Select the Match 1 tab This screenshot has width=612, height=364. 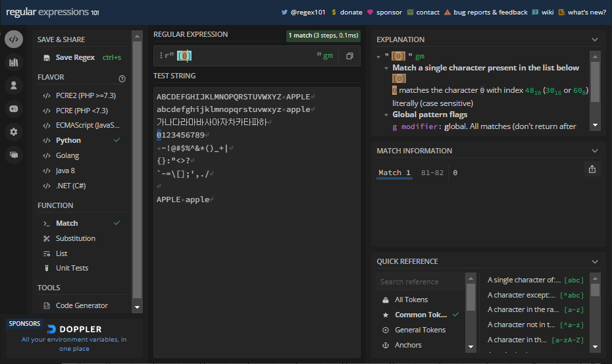click(394, 173)
